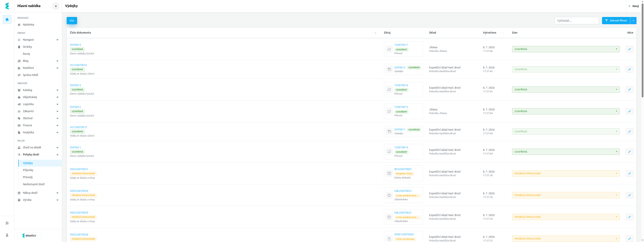This screenshot has width=644, height=242.
Task: Click the box icon next to BCH26070007
Action: [389, 174]
